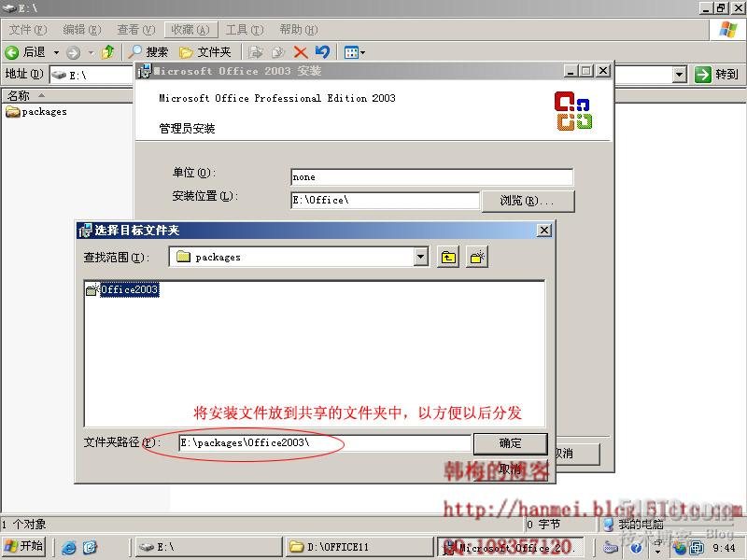Open the Views dropdown icon in toolbar
The height and width of the screenshot is (560, 747).
click(x=355, y=52)
